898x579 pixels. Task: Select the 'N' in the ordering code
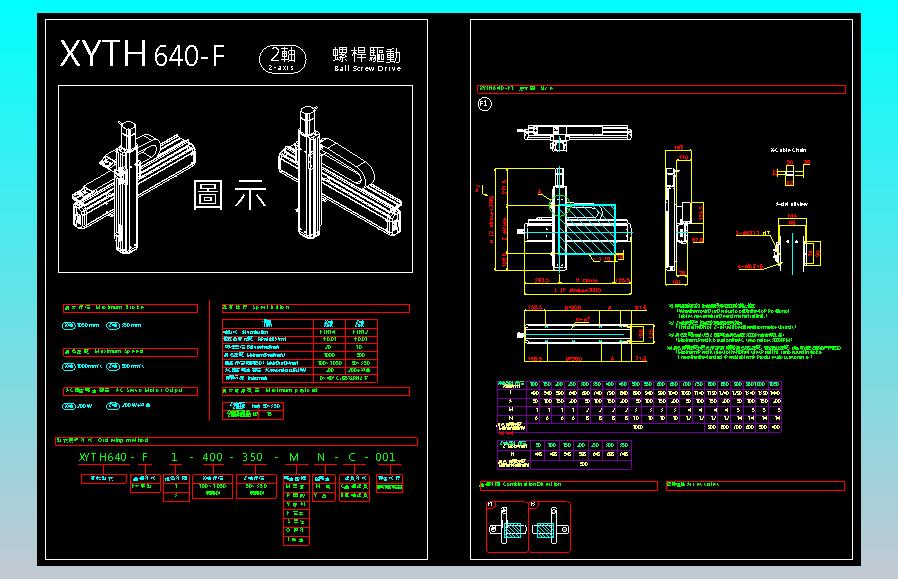click(321, 457)
